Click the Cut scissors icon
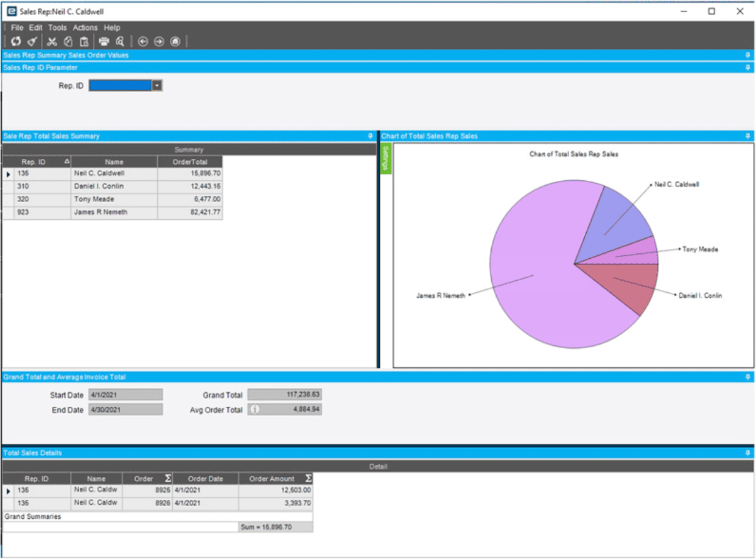Viewport: 756px width, 559px height. pyautogui.click(x=52, y=41)
